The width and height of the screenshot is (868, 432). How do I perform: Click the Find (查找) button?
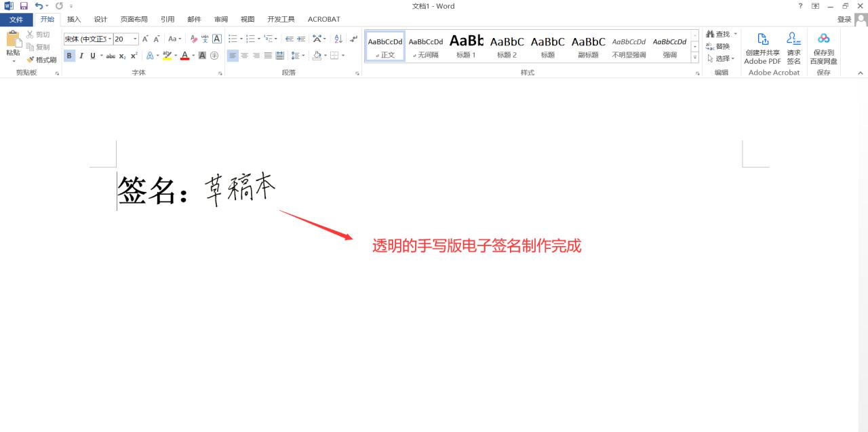click(719, 34)
